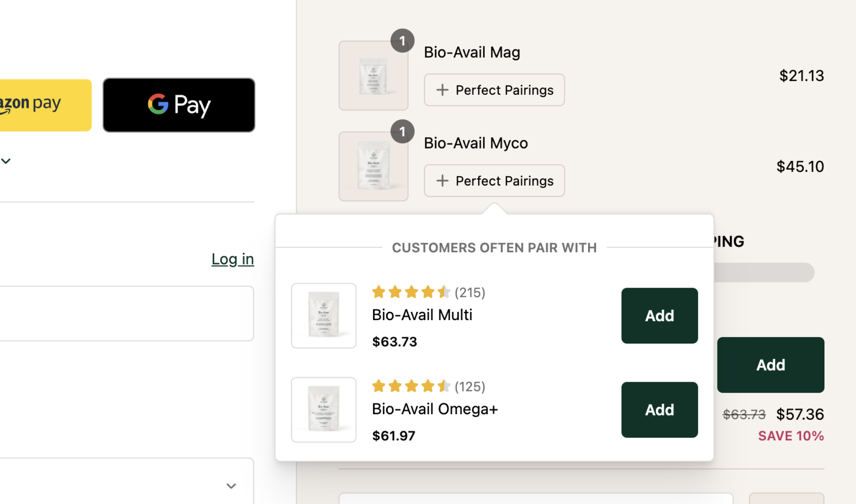856x504 pixels.
Task: Click the Log in link
Action: click(232, 259)
